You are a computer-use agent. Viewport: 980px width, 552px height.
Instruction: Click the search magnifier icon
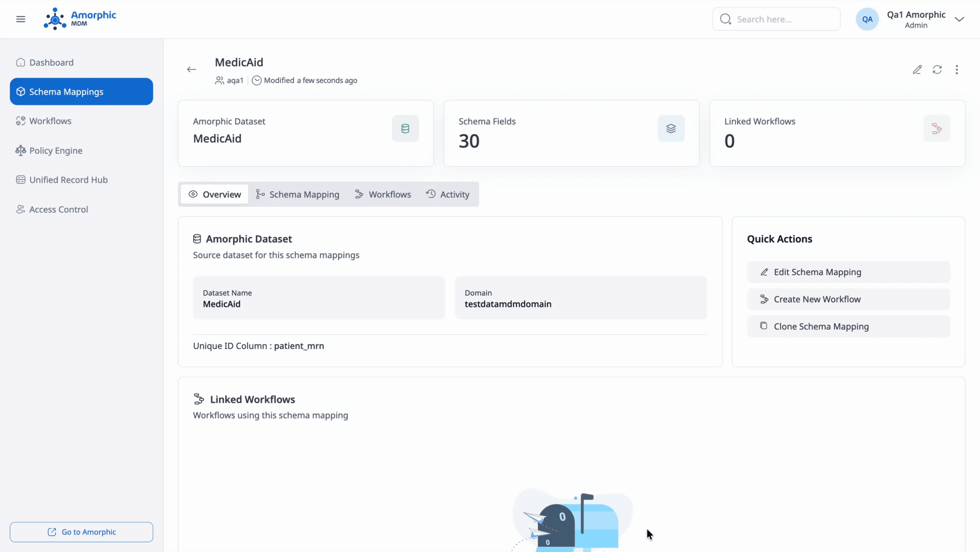click(725, 19)
